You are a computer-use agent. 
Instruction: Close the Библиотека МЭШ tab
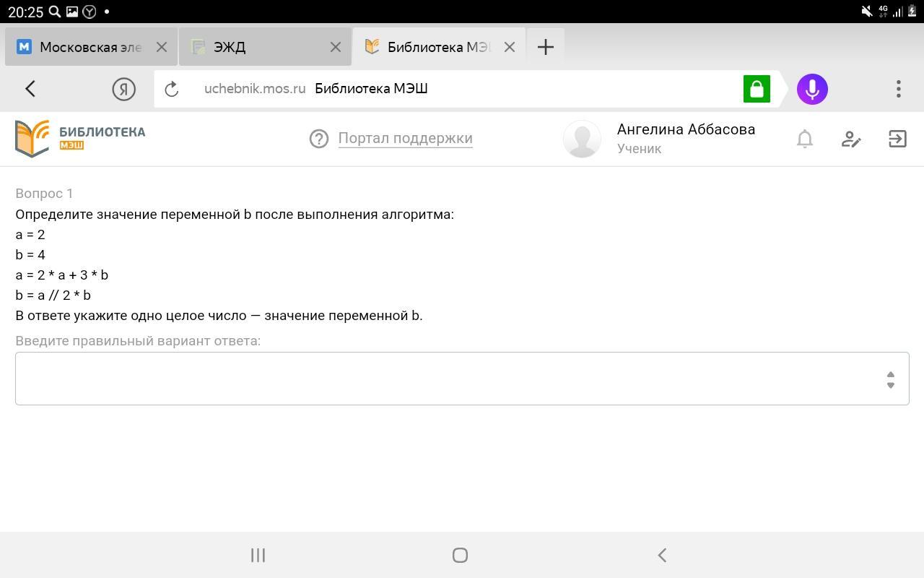510,47
